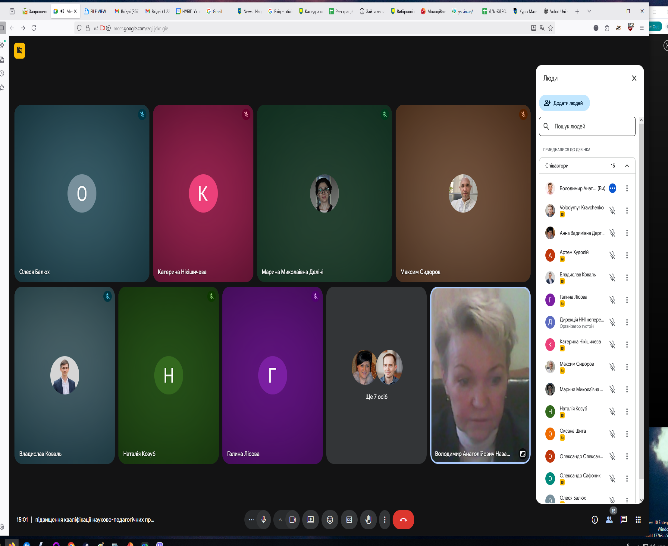This screenshot has width=668, height=546.
Task: Open options menu for Владислав Коваль in list
Action: coord(627,278)
